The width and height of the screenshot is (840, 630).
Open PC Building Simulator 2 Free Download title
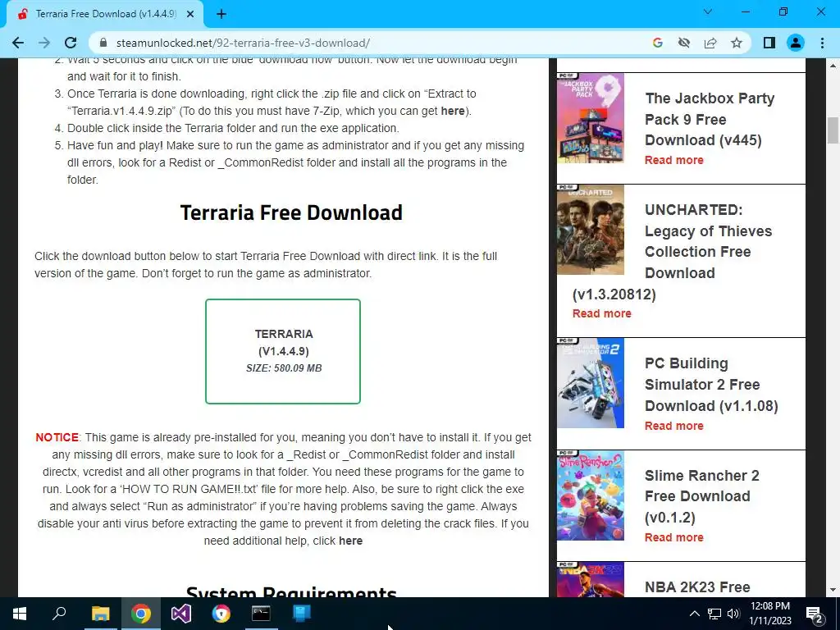(x=711, y=385)
